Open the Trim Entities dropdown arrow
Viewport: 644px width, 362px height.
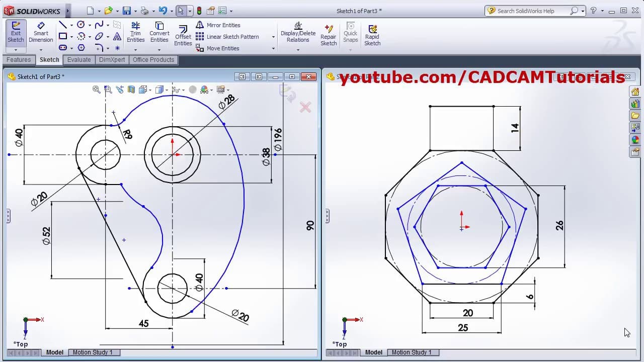click(x=135, y=50)
